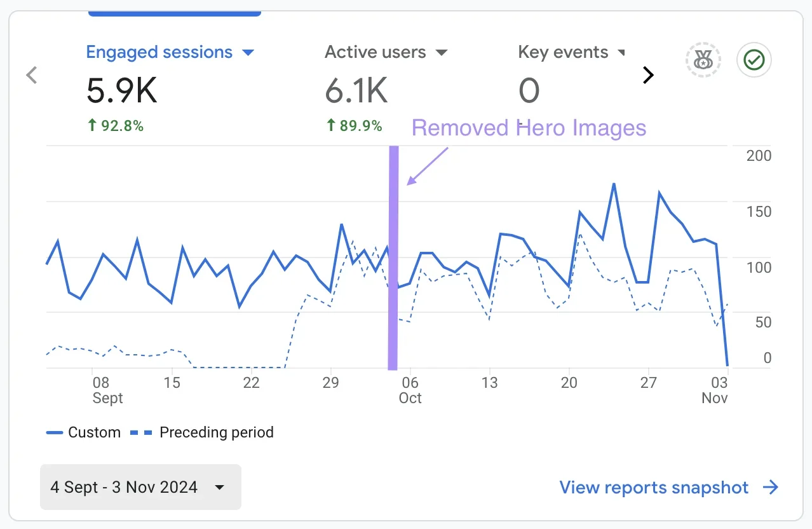
Task: Click the 6.1K active users value
Action: (356, 90)
